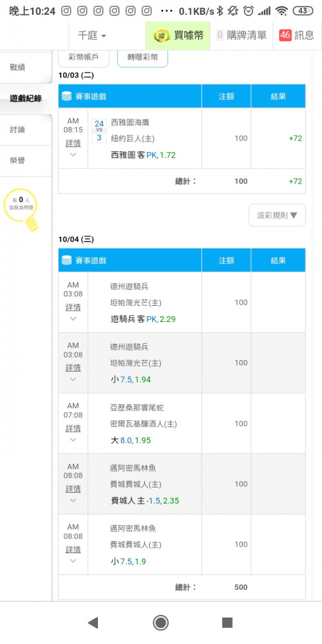Tap the 買噱幣 coin icon
This screenshot has width=322, height=644.
[162, 35]
